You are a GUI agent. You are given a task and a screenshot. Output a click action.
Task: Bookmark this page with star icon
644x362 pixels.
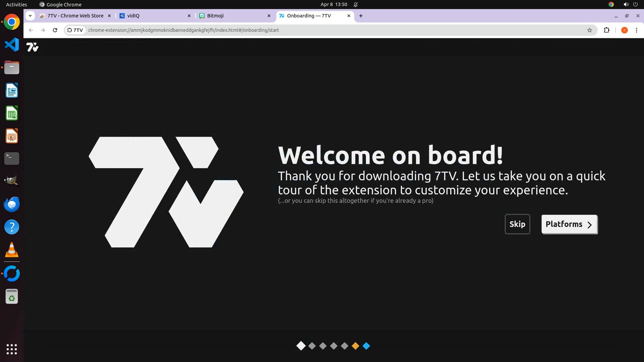590,30
